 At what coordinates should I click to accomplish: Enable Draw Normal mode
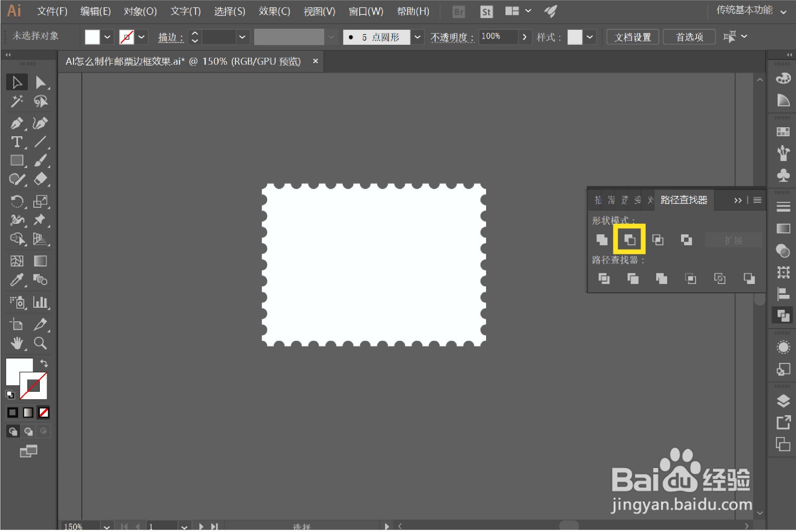(13, 431)
